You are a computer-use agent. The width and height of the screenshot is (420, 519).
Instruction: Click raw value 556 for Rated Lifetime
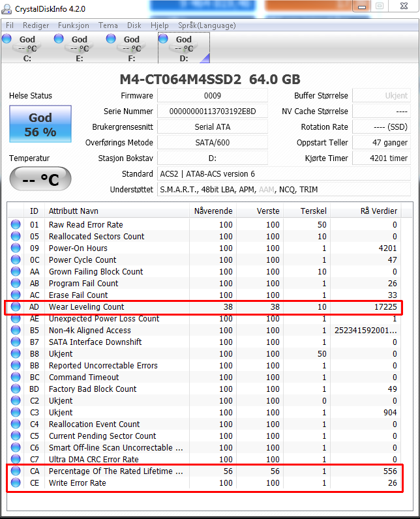390,471
